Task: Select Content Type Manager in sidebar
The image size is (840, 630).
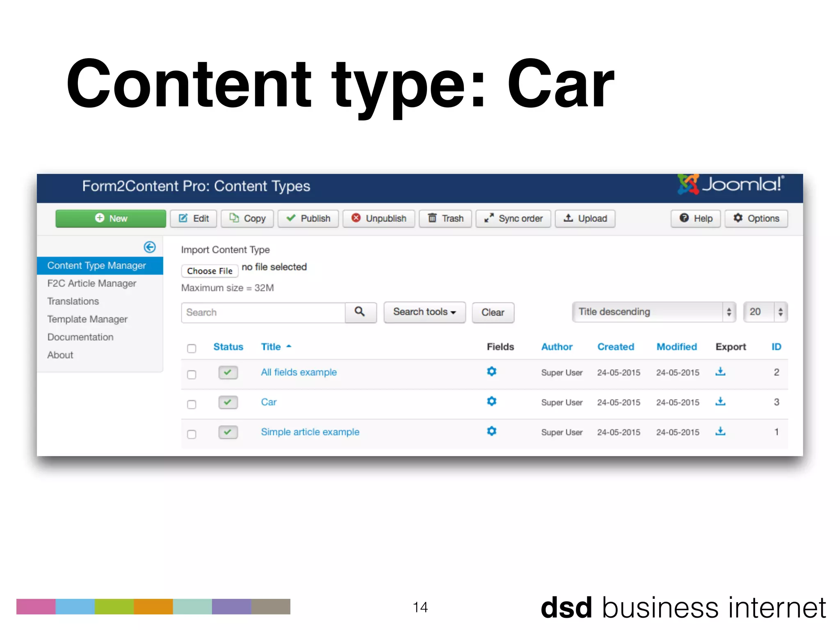Action: pos(100,265)
